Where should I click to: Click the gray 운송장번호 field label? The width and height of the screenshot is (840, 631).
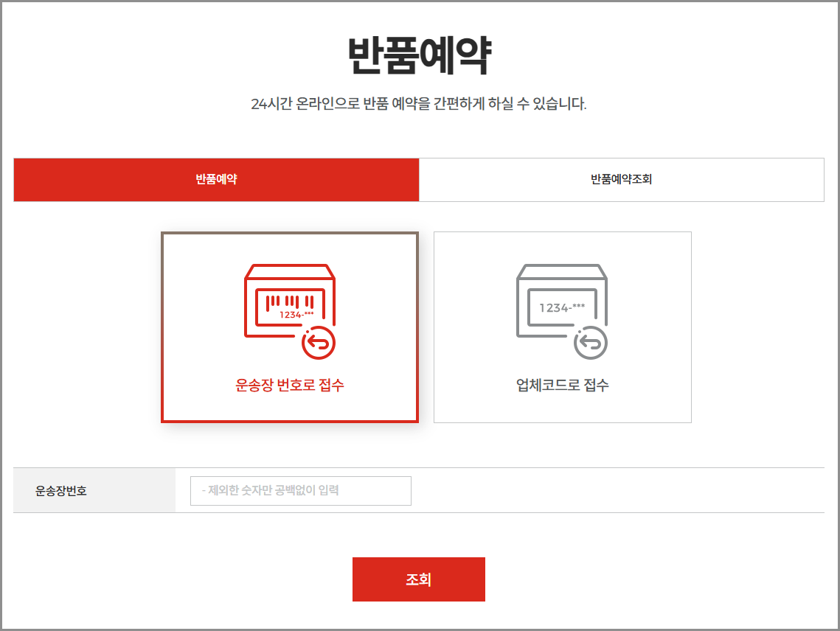click(59, 489)
